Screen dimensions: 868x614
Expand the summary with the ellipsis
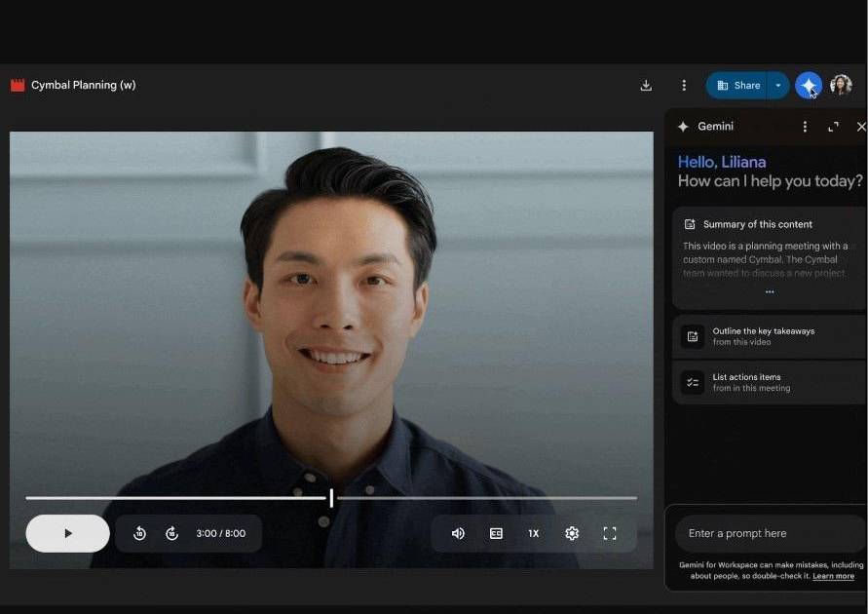(x=770, y=292)
